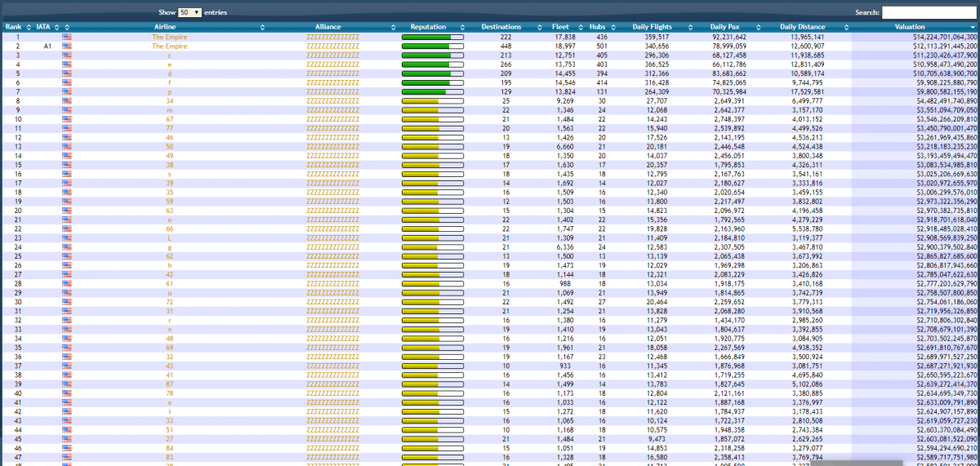Open airline link named m
Screen dimensions: 980x466
point(169,110)
